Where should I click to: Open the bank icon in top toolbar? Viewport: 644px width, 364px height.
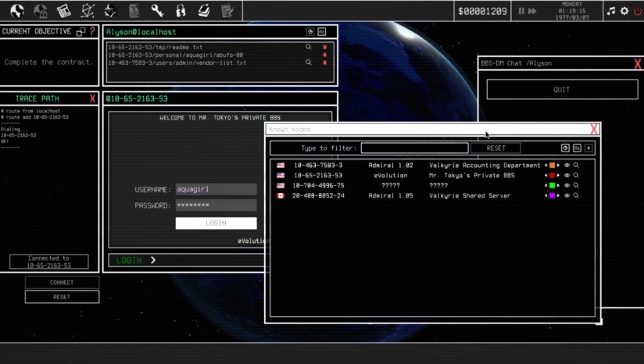coord(40,11)
